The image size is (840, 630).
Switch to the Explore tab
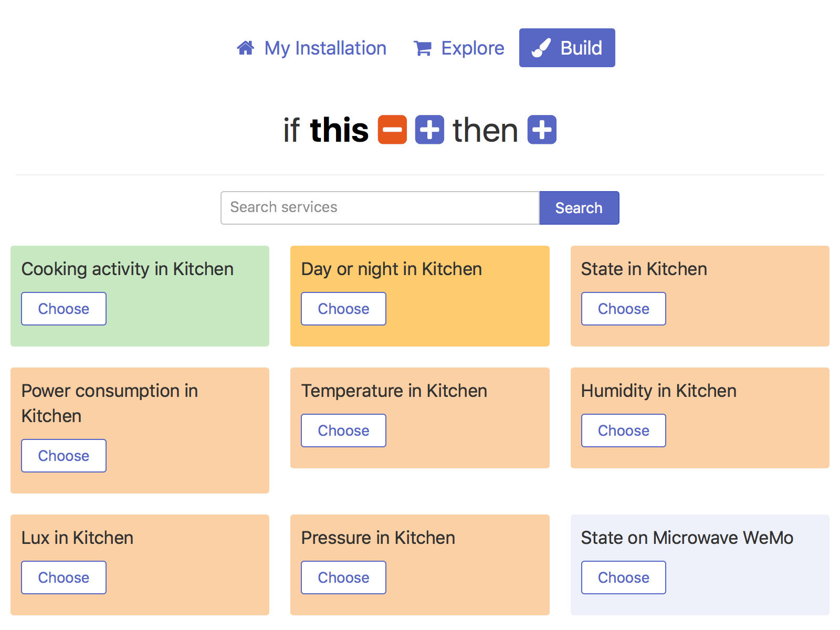(472, 48)
